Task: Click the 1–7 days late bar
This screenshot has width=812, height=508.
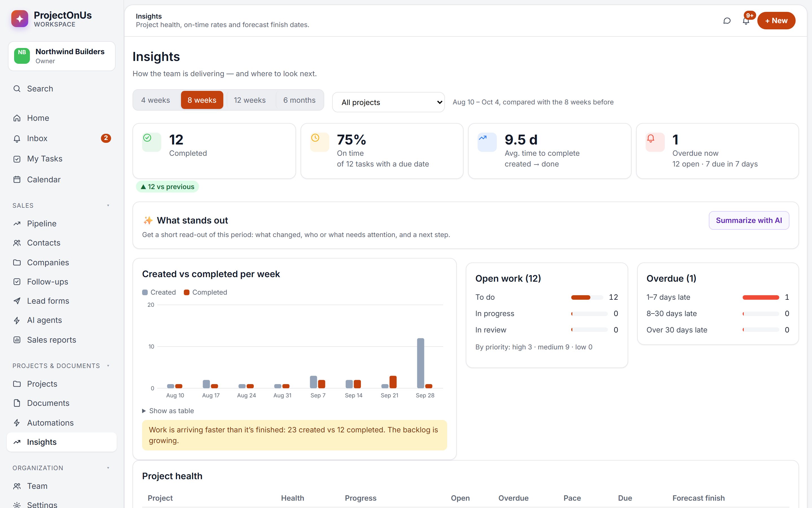Action: (x=761, y=297)
